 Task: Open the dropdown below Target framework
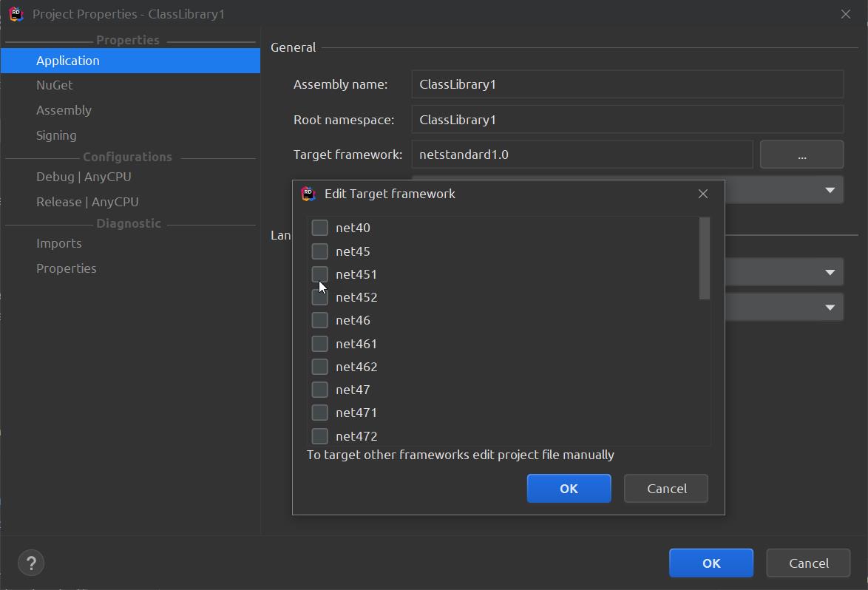[829, 191]
